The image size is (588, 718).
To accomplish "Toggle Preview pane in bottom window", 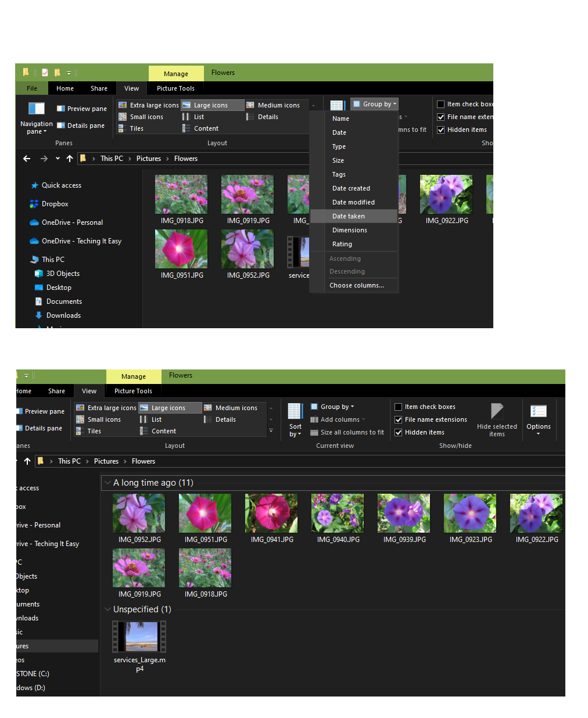I will [x=41, y=411].
